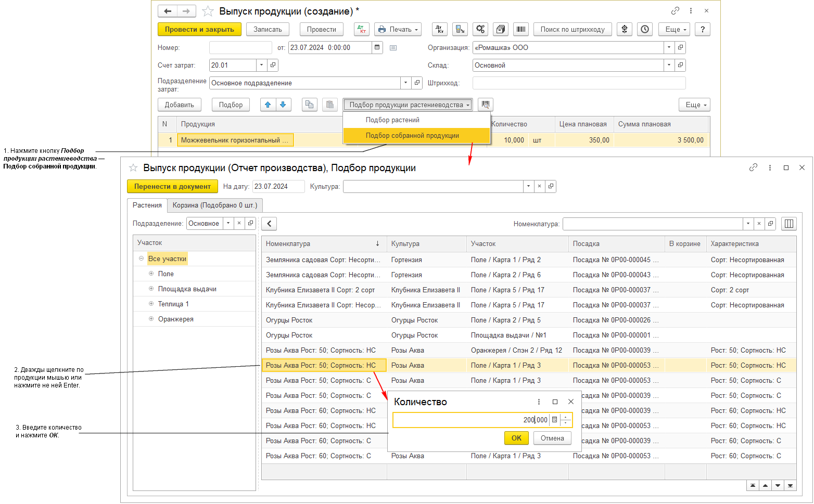Open the Организация dropdown list
The height and width of the screenshot is (504, 814).
(x=669, y=47)
